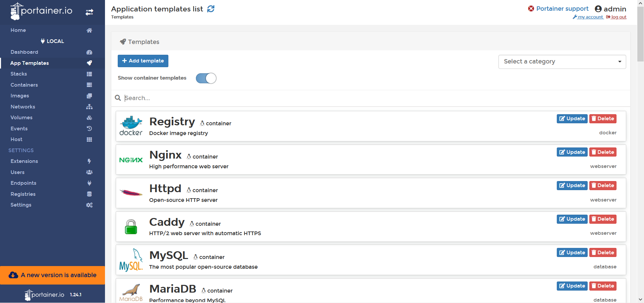Click the Dashboard gauge icon
Viewport: 644px width, 303px height.
pos(89,52)
